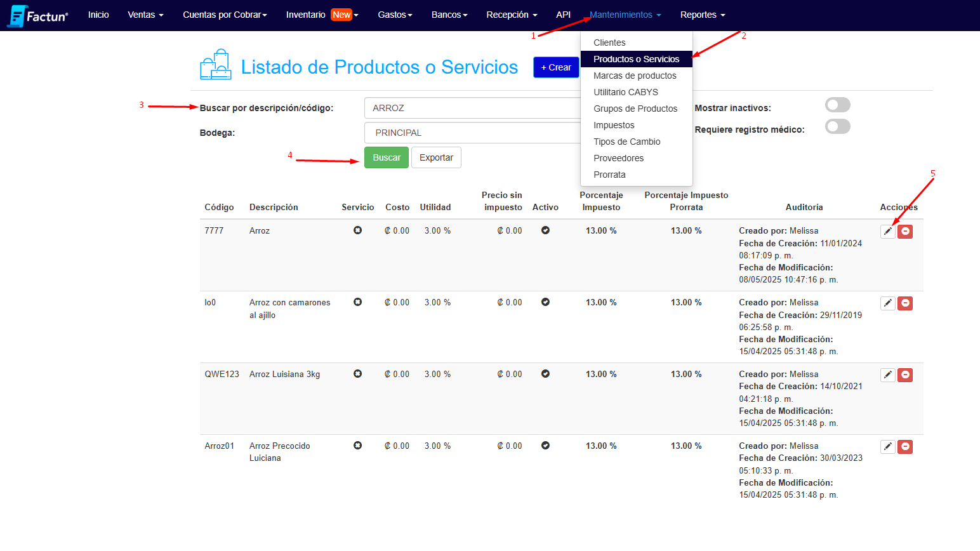Click the Arroz Precocido Luiciana description
The height and width of the screenshot is (551, 980).
click(280, 452)
